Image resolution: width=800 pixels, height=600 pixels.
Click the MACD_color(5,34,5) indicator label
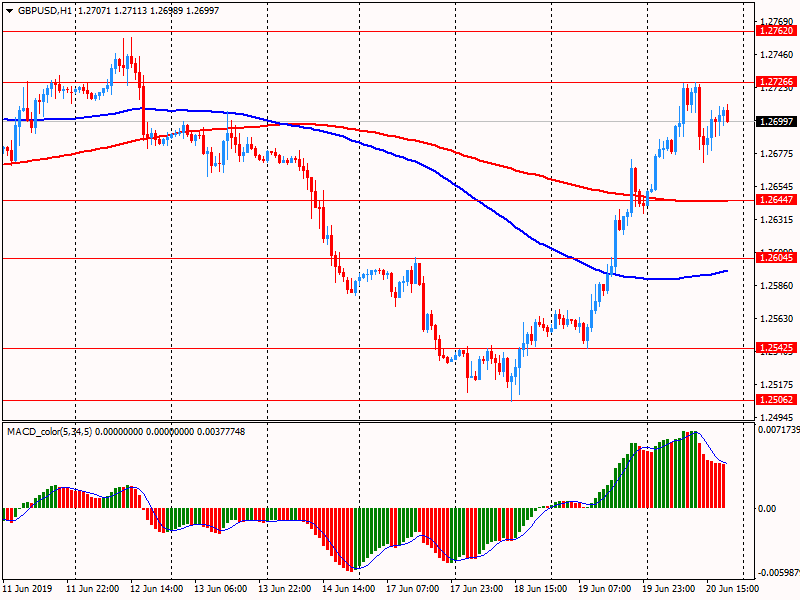(49, 432)
